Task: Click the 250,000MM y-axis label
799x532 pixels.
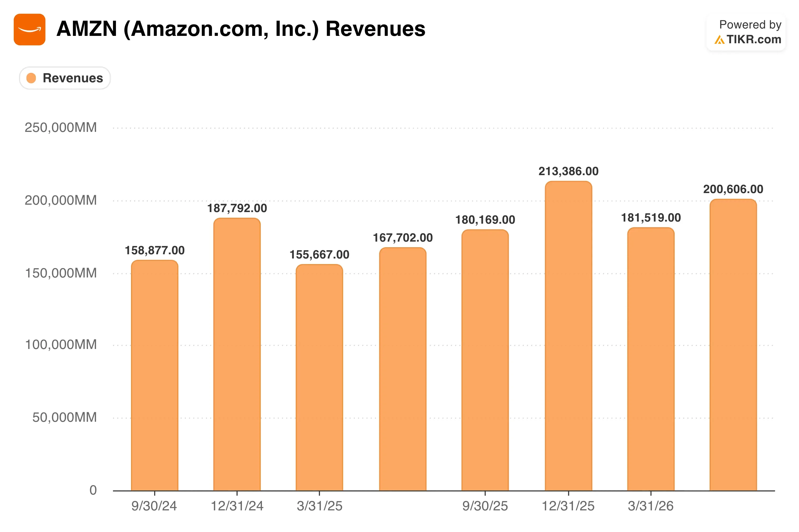Action: [x=61, y=128]
